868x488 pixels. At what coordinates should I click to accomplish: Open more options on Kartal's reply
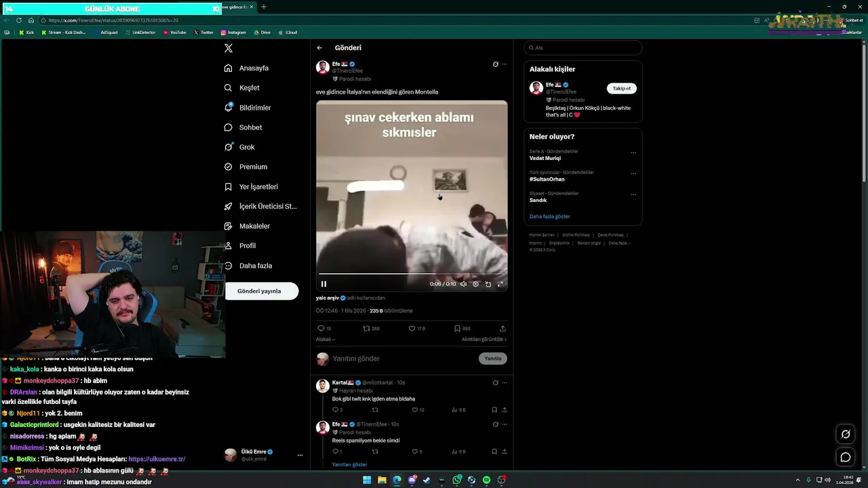[505, 383]
